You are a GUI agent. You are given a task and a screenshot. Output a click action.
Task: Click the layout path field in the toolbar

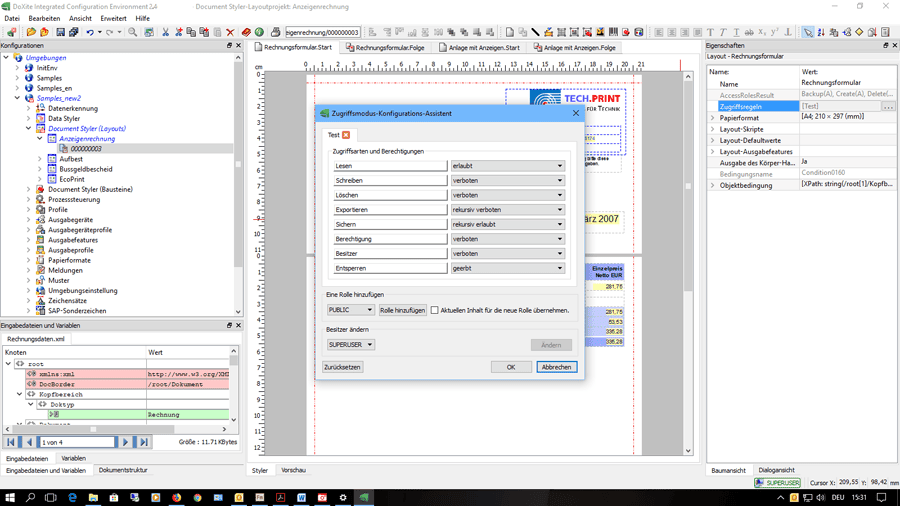point(323,32)
